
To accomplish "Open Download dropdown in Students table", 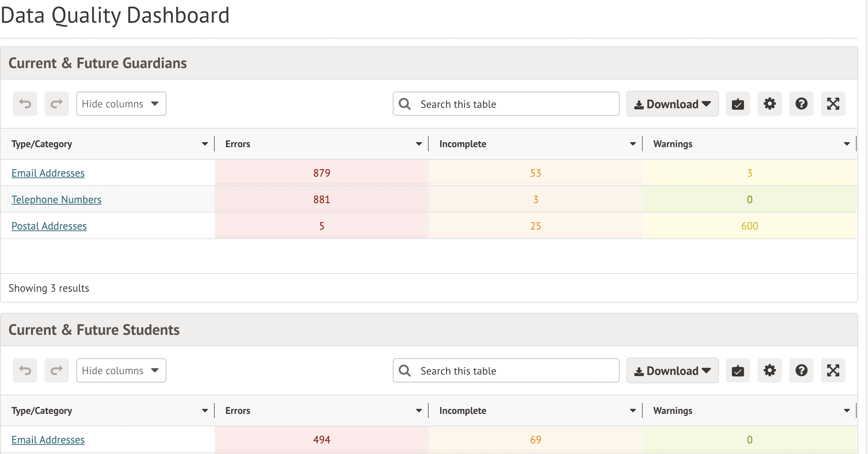I will [672, 371].
